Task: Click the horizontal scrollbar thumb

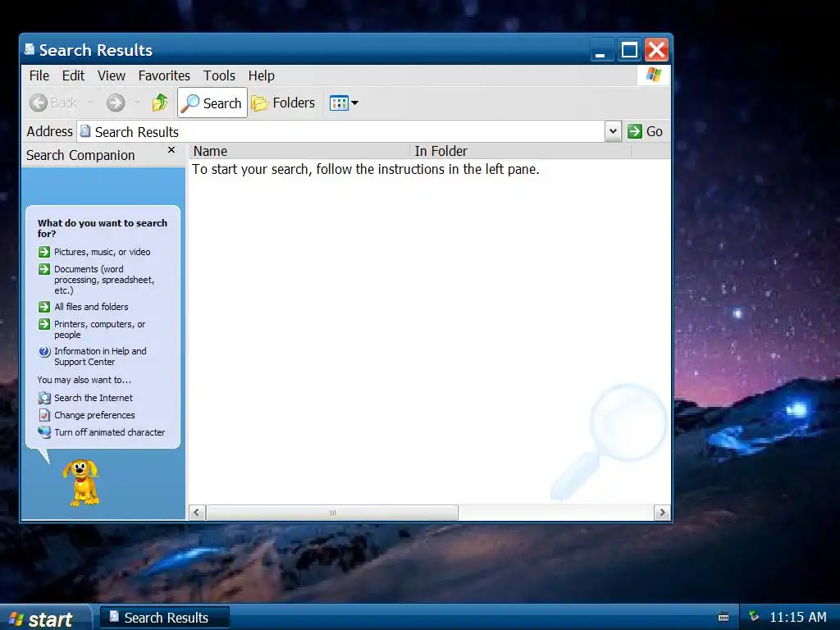Action: [x=332, y=513]
